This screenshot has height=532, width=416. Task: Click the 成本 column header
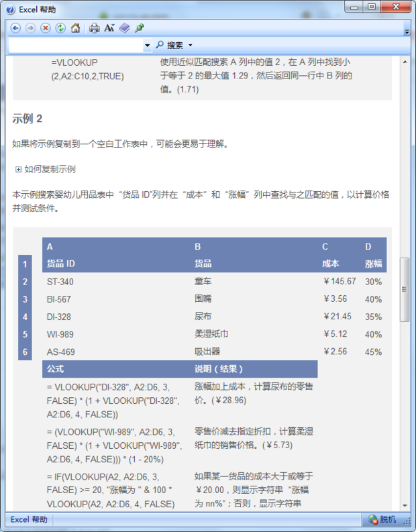click(331, 264)
